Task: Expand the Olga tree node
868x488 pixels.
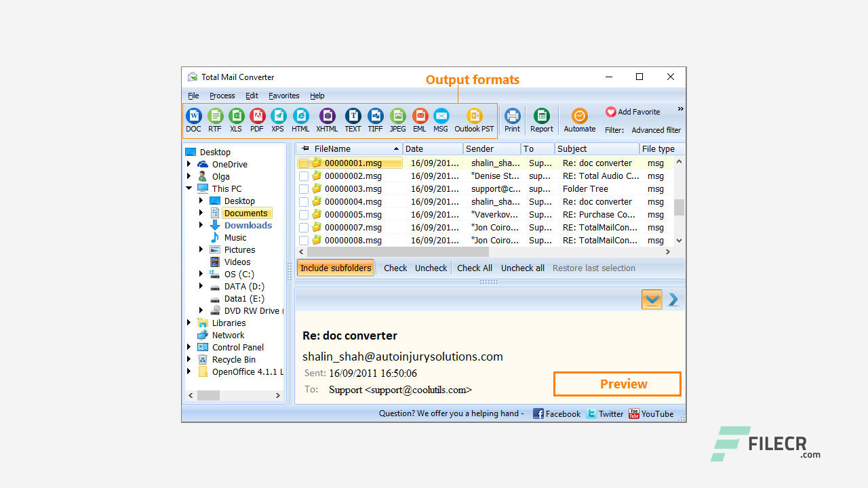Action: pyautogui.click(x=189, y=176)
